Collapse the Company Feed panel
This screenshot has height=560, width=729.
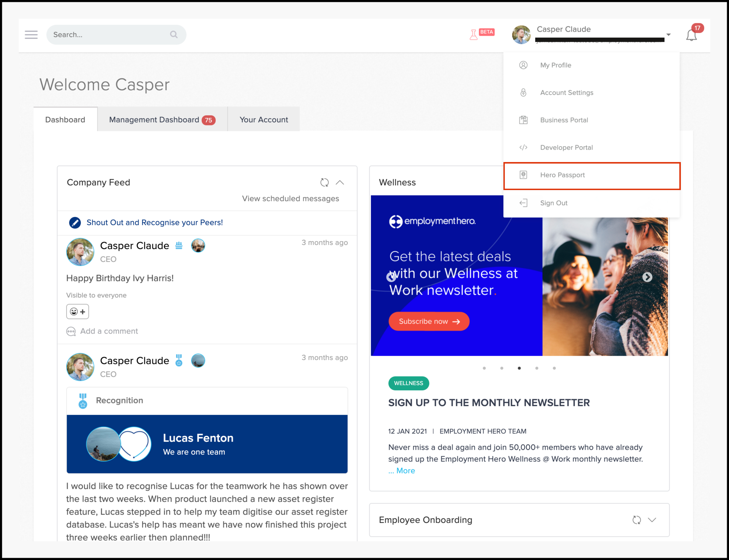pyautogui.click(x=340, y=182)
